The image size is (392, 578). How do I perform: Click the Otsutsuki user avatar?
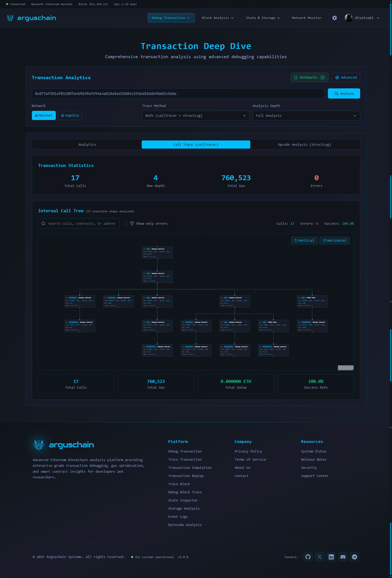[349, 18]
